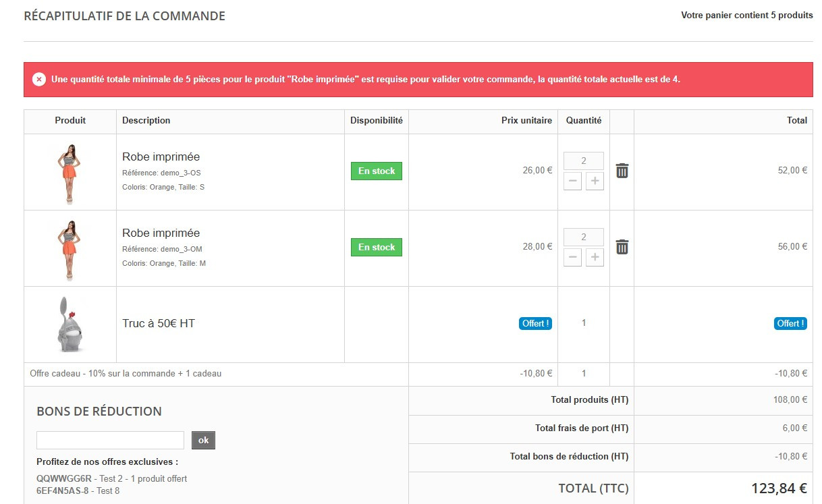Click the En stock badge for size S
The height and width of the screenshot is (504, 822).
pos(376,171)
